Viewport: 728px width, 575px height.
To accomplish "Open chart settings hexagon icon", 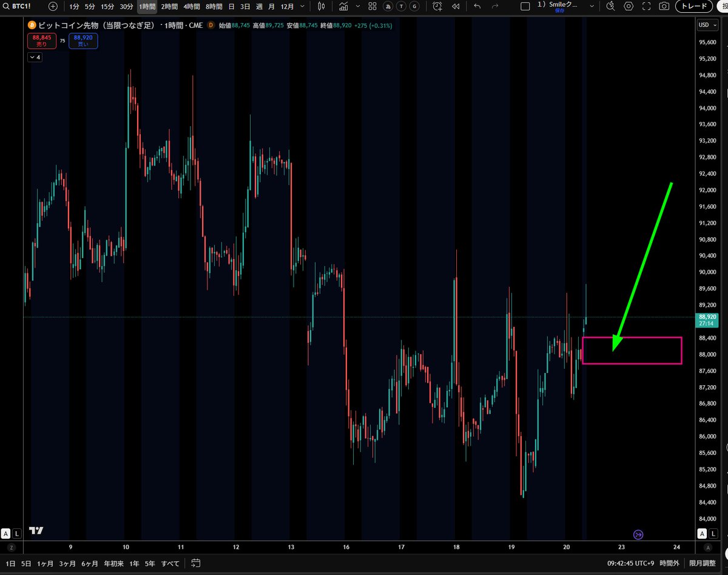I will [x=629, y=6].
